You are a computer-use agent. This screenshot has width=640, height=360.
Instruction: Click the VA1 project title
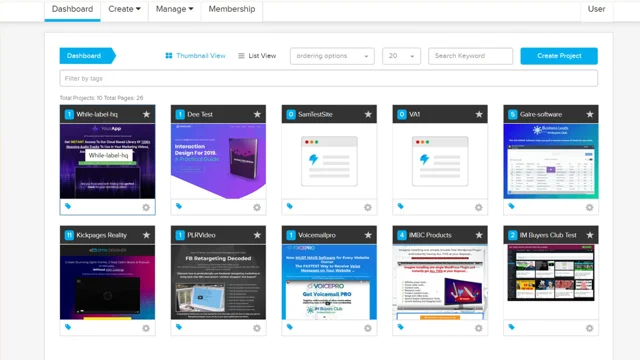pos(414,114)
